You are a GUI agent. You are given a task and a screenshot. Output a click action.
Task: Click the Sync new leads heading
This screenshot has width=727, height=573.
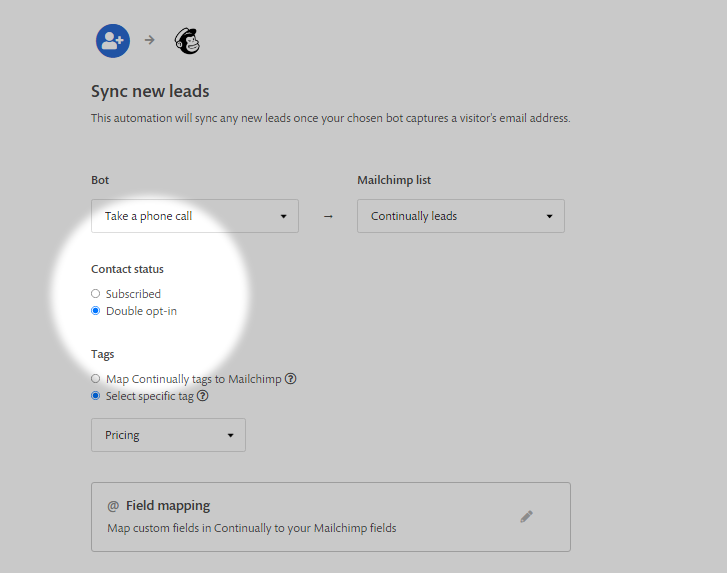point(150,91)
